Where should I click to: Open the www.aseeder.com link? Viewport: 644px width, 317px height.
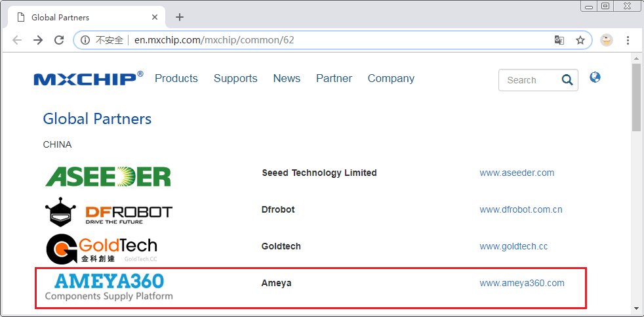pos(517,173)
